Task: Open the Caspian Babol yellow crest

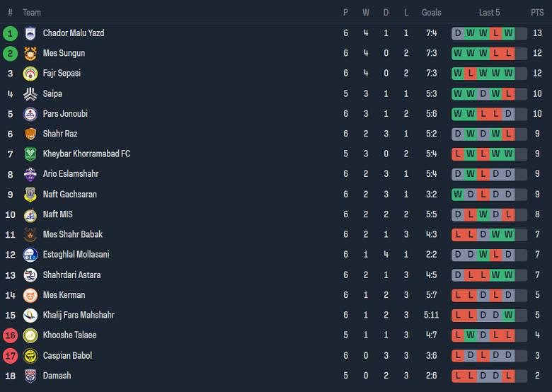Action: point(30,356)
